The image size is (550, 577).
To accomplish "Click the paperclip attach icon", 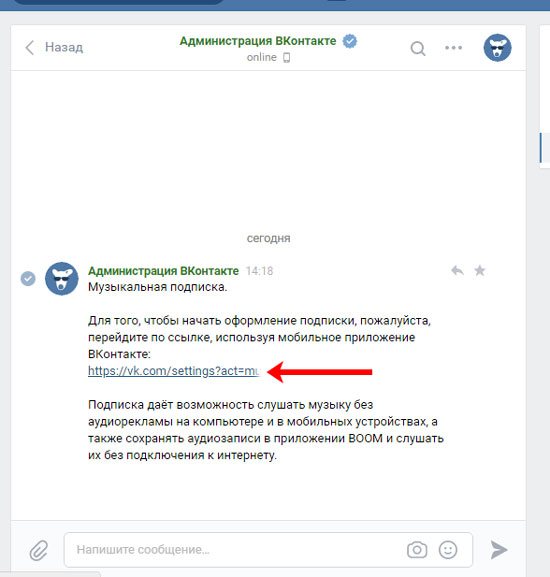I will coord(39,550).
